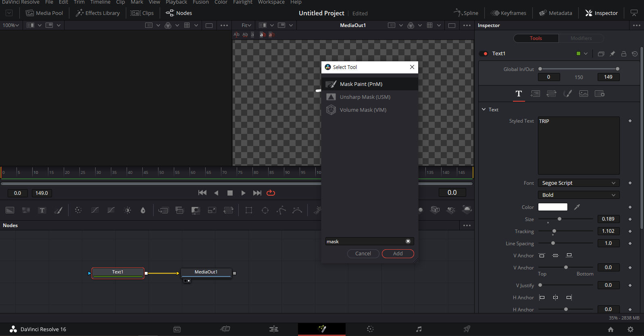Open the Effects Library panel

(98, 13)
